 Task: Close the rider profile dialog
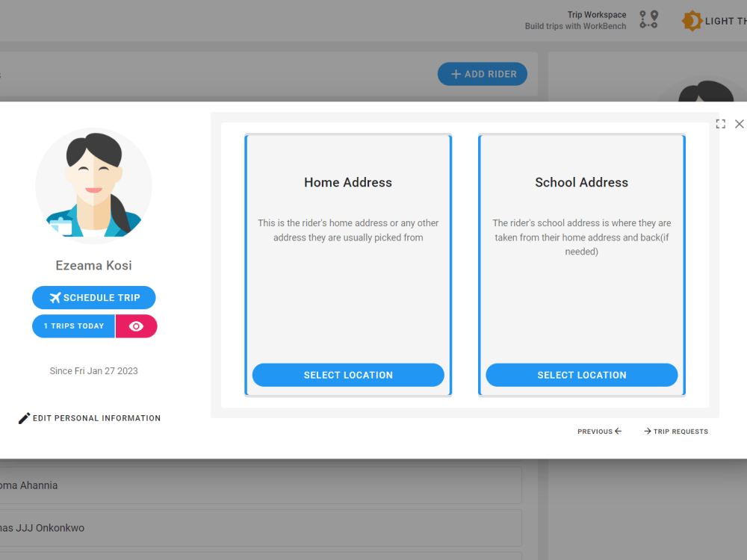pos(739,124)
